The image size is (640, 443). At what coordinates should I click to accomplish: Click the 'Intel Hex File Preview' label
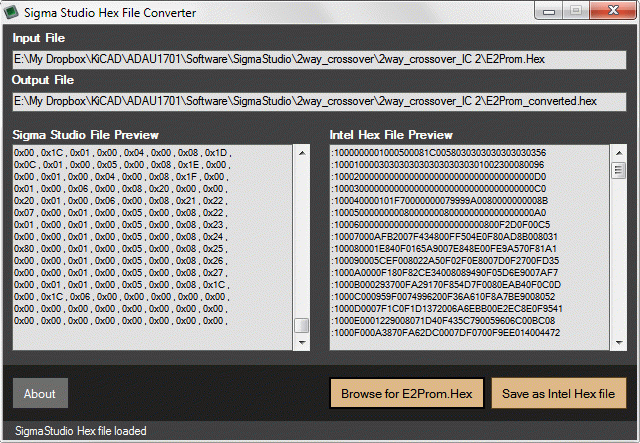(x=391, y=135)
